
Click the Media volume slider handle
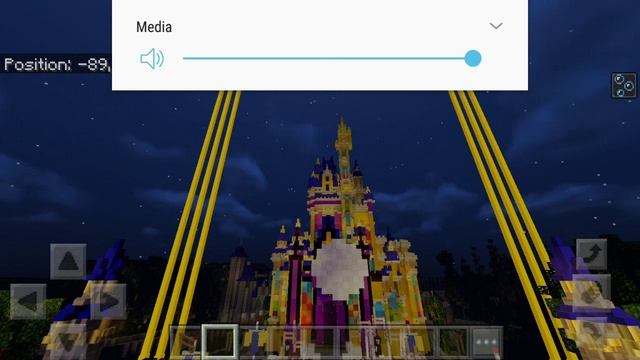(473, 58)
